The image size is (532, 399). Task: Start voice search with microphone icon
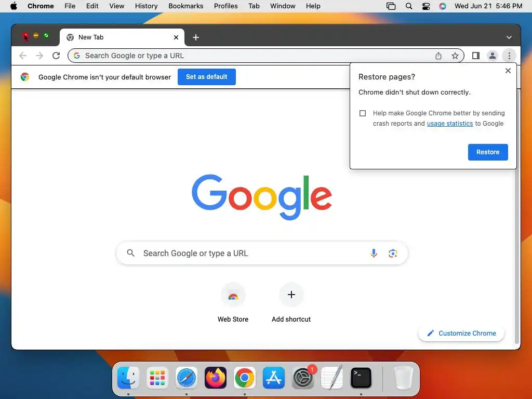[374, 253]
